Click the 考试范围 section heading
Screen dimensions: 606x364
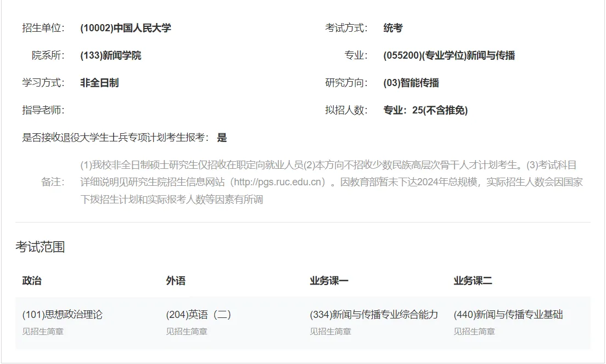40,247
